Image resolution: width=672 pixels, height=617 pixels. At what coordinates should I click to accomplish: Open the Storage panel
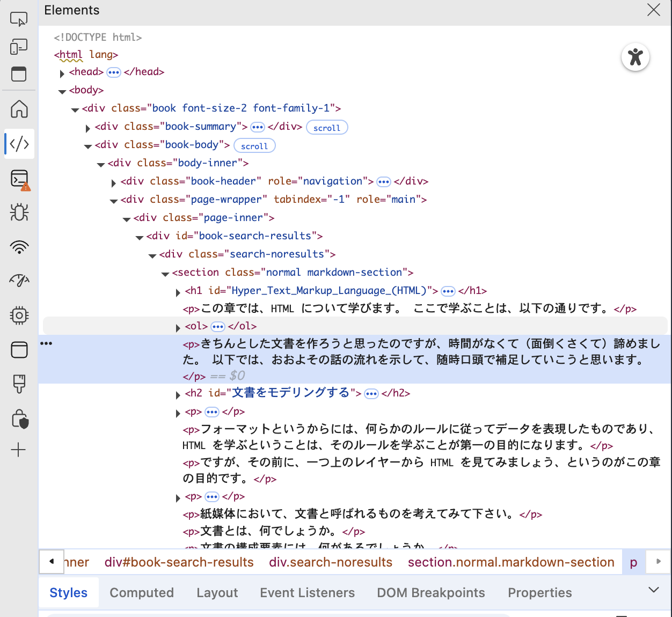point(19,350)
